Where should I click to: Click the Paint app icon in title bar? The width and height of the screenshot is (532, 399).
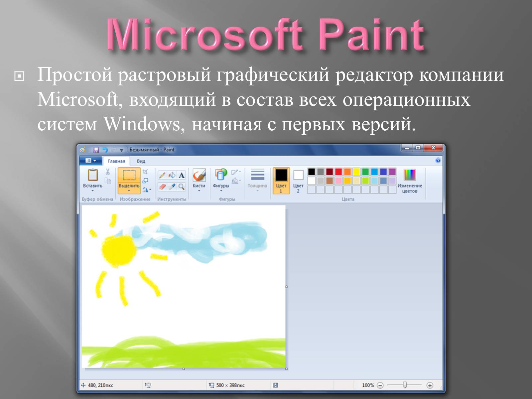pos(82,150)
